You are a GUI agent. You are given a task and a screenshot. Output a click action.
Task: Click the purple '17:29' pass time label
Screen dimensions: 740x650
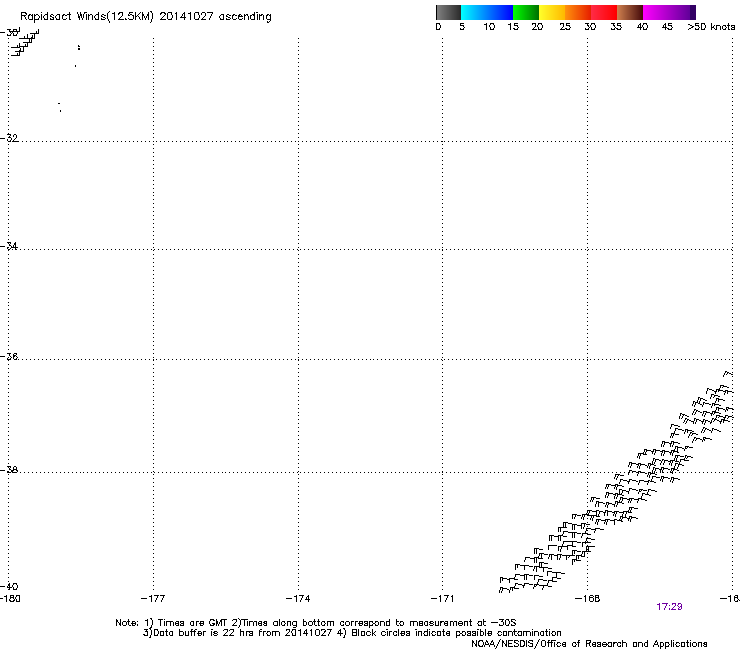tap(669, 607)
